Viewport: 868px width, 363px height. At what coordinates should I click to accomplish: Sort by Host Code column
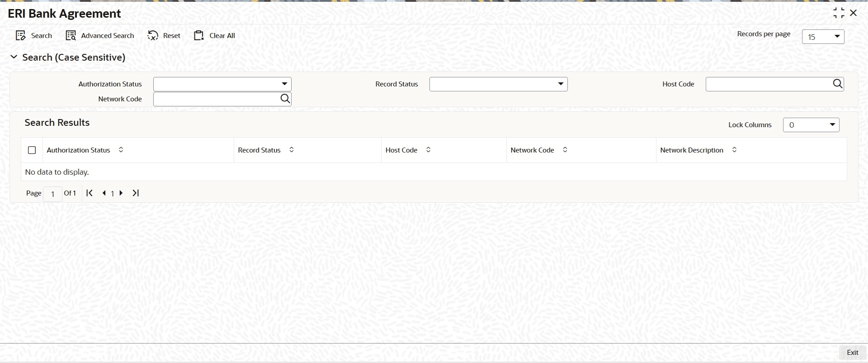tap(429, 150)
